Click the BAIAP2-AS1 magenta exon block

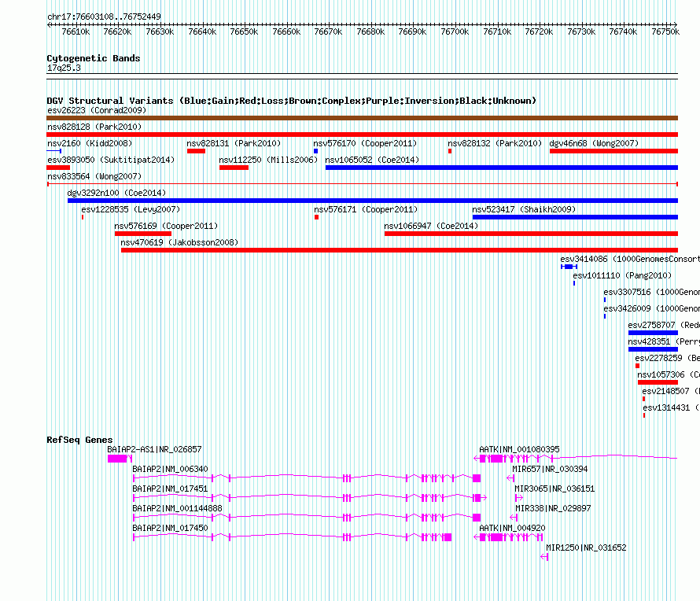pyautogui.click(x=117, y=459)
